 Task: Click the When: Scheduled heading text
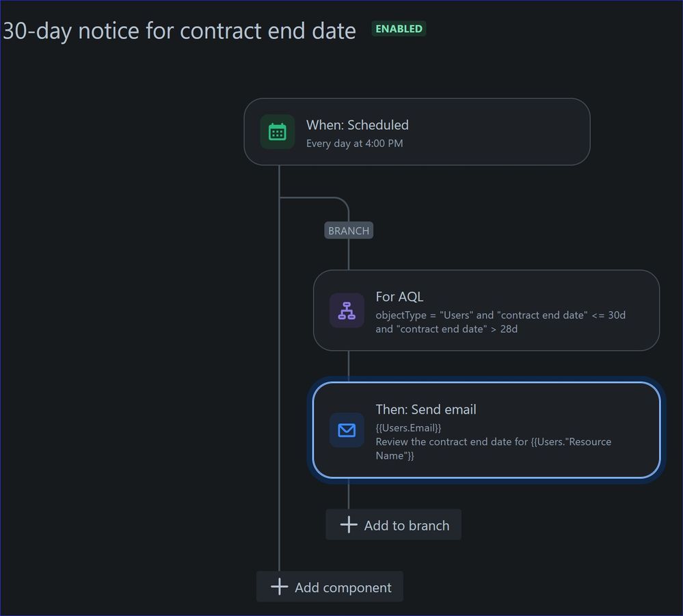pos(357,125)
